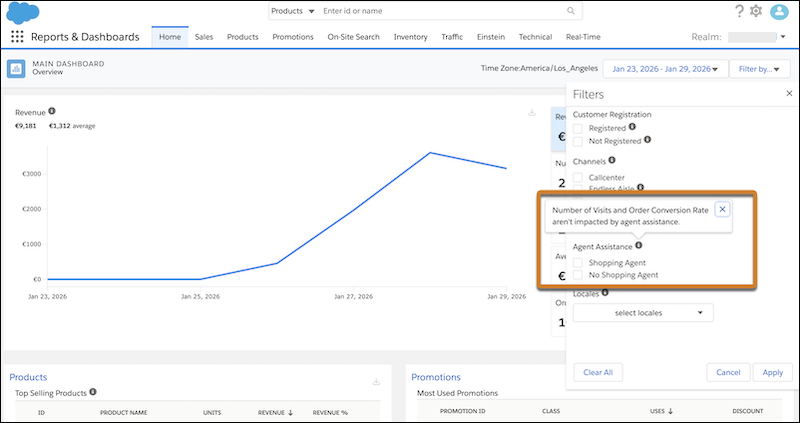
Task: Click the Top Selling Products info icon
Action: (x=93, y=391)
